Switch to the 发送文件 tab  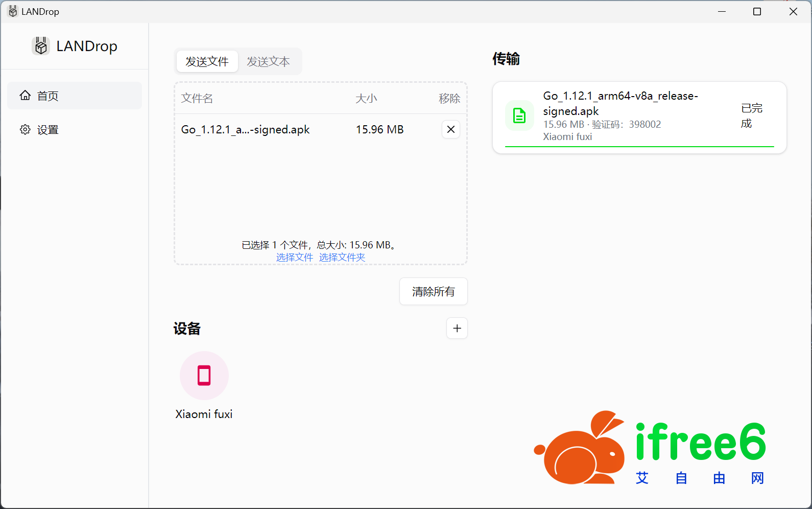pos(207,62)
